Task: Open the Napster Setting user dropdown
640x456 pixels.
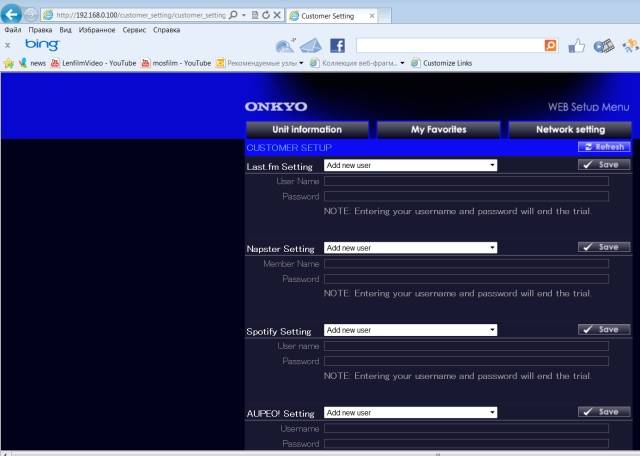Action: 410,248
